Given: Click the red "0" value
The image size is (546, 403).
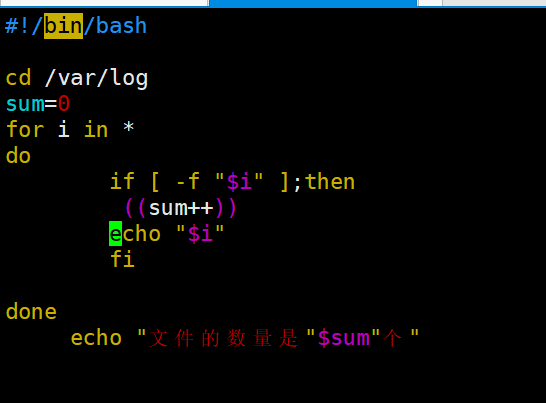Looking at the screenshot, I should [64, 104].
